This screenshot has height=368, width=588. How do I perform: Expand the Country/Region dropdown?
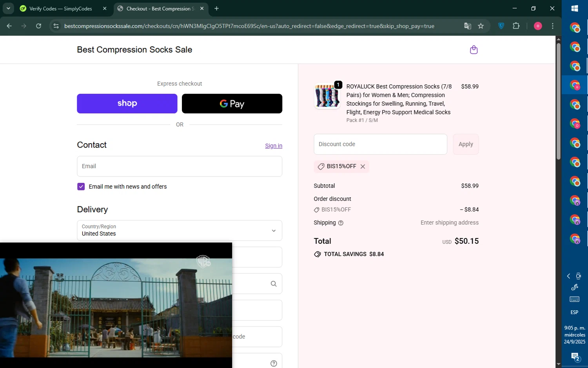tap(180, 230)
